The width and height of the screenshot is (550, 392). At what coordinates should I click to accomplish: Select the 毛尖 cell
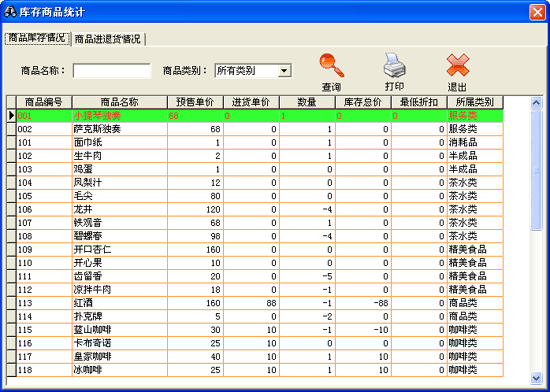[x=120, y=196]
